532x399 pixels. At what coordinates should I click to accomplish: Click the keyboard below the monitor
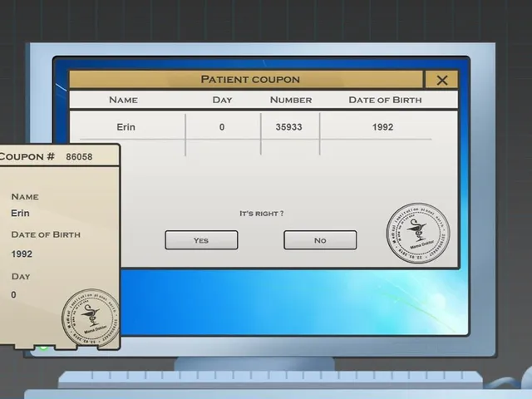pos(269,379)
